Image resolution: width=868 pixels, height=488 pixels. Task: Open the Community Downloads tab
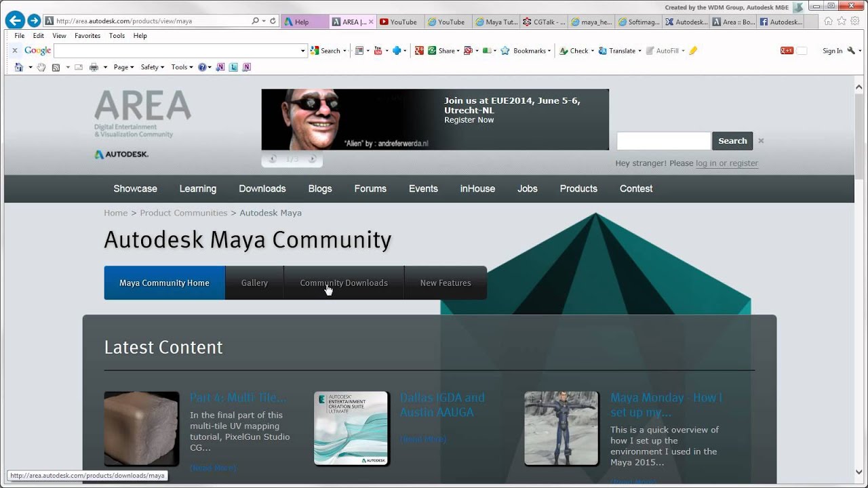(344, 283)
